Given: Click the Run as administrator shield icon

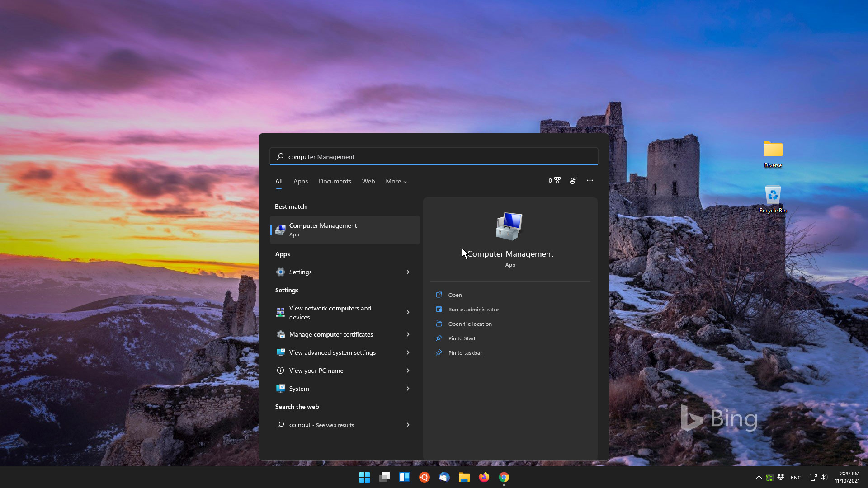Looking at the screenshot, I should [439, 309].
